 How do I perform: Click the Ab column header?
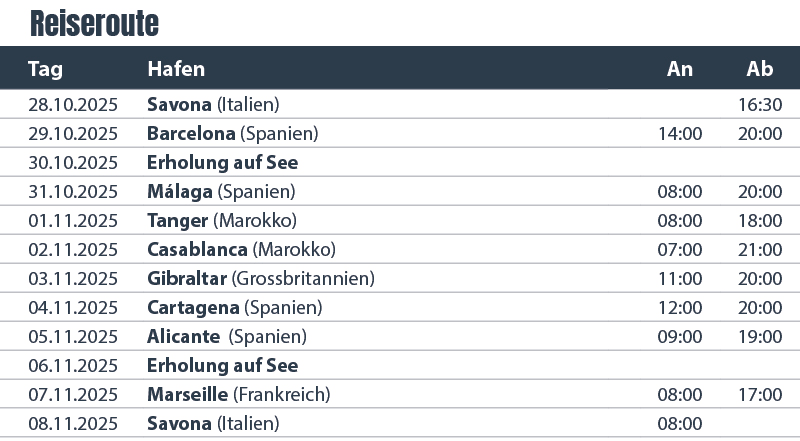(760, 69)
